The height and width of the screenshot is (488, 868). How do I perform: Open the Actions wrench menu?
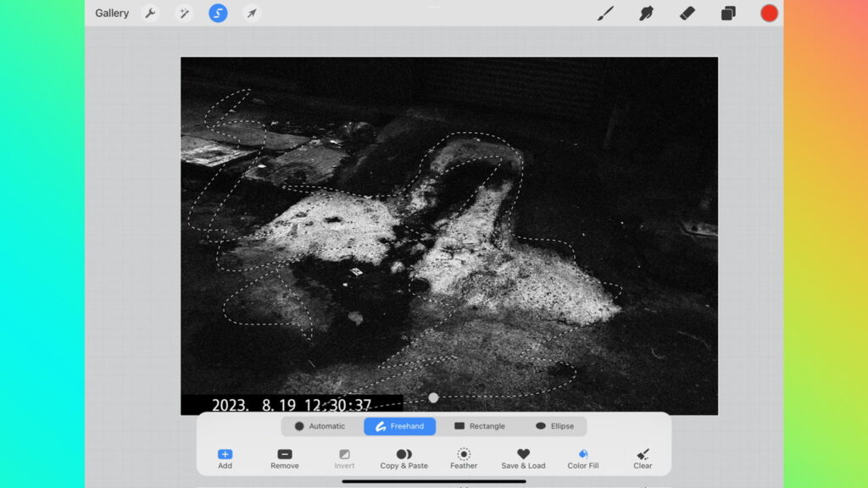point(150,14)
